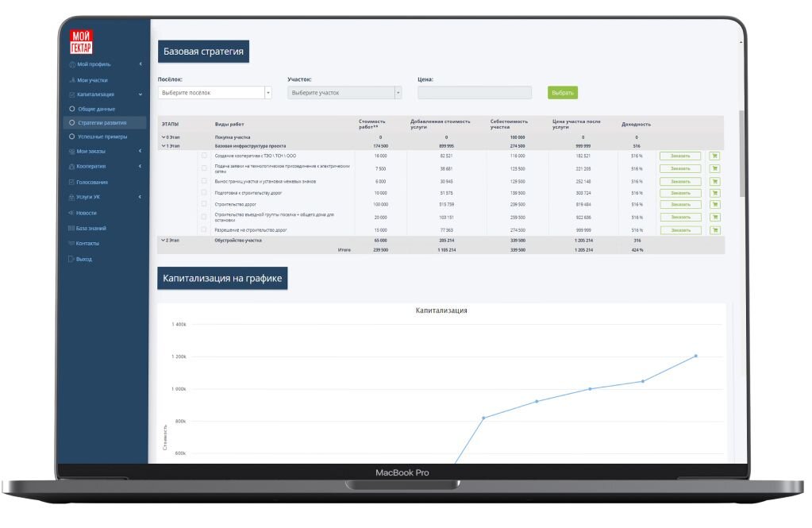Click the Цена input field
Image resolution: width=812 pixels, height=528 pixels.
tap(474, 93)
